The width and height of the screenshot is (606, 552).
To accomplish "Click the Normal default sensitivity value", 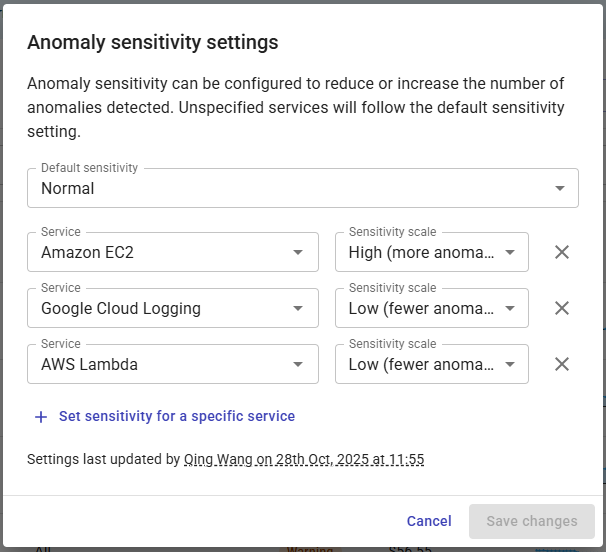I will click(x=68, y=188).
